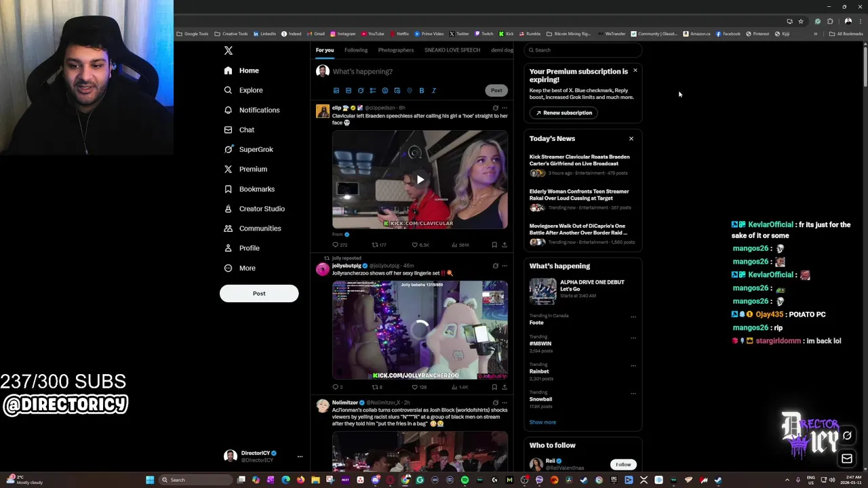Open Chat in the sidebar
The image size is (868, 488).
point(239,129)
